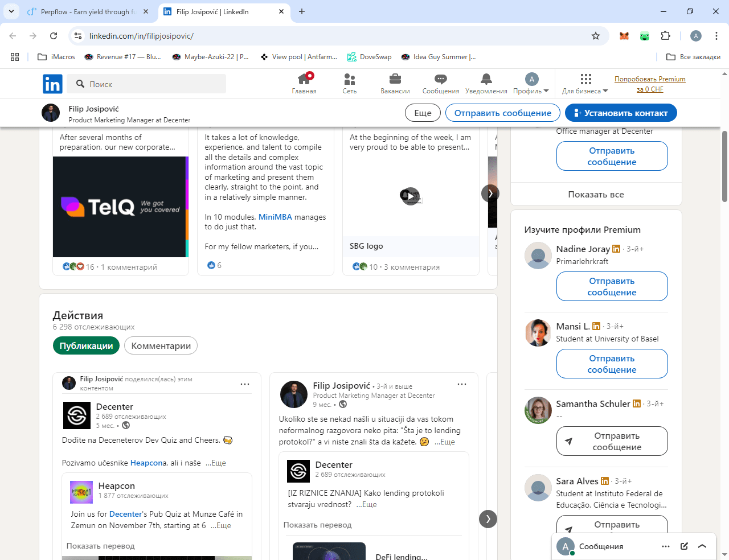Select the Публикации filter tab
The width and height of the screenshot is (729, 560).
(x=86, y=345)
